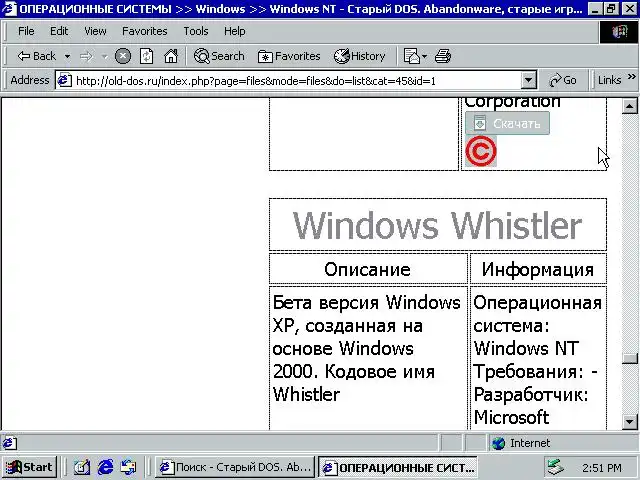The width and height of the screenshot is (640, 480).
Task: Open the Start menu
Action: coord(29,467)
